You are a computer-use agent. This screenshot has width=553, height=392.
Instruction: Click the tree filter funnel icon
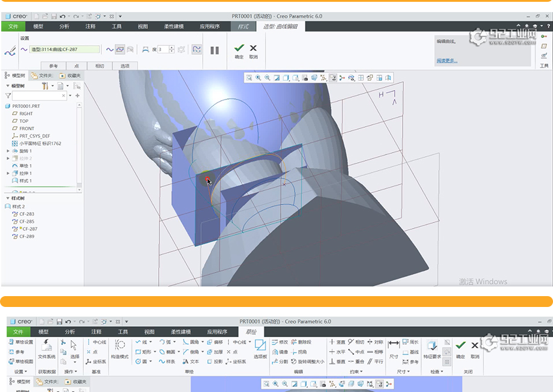[8, 95]
